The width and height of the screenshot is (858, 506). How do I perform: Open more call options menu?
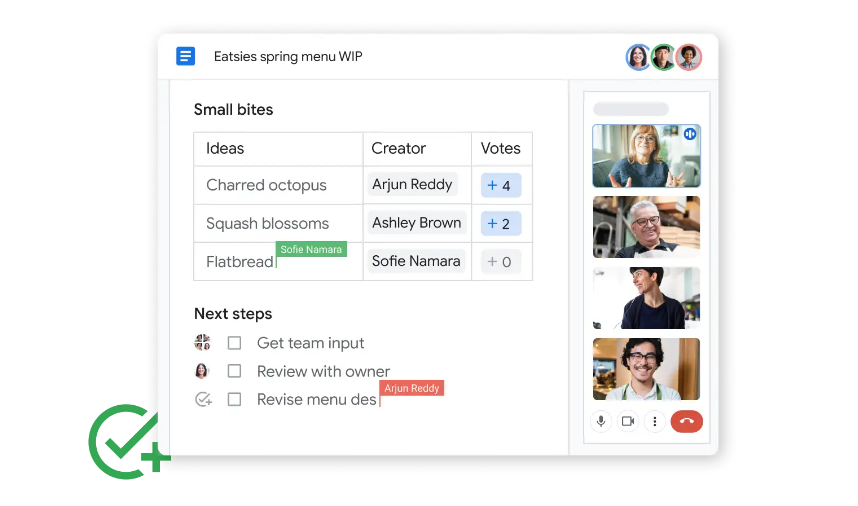655,421
